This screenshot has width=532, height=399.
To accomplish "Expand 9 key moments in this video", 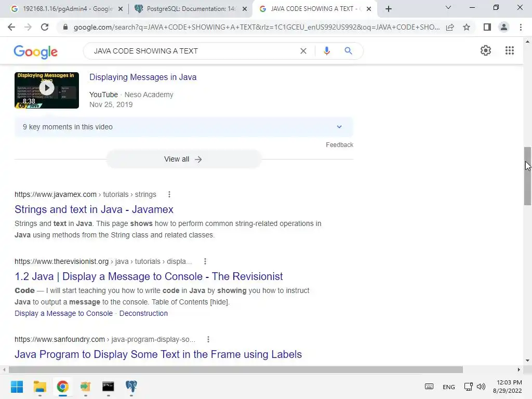I will (x=183, y=127).
